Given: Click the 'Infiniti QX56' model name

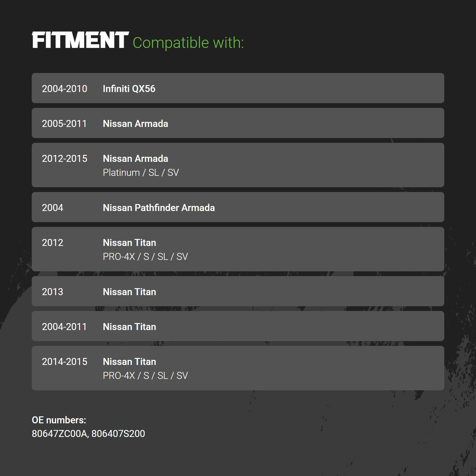Looking at the screenshot, I should pos(129,89).
